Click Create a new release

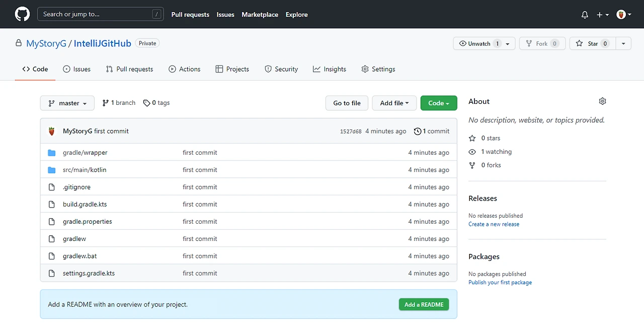tap(494, 224)
